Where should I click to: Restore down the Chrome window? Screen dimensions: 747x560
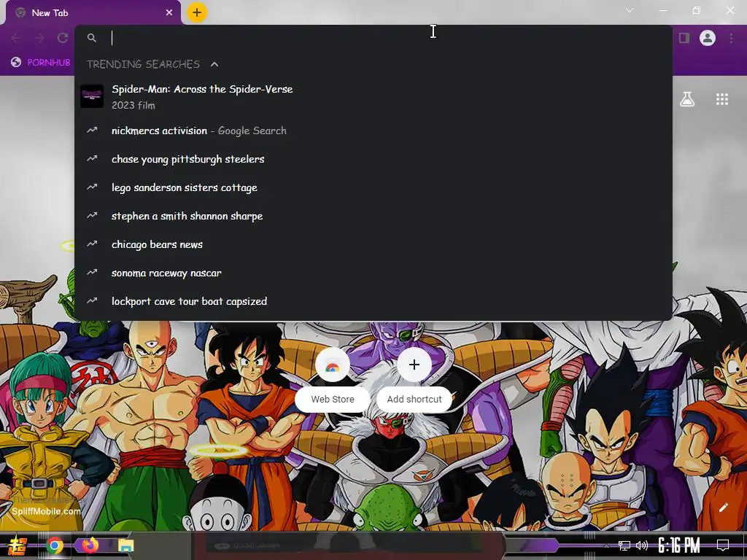coord(697,10)
